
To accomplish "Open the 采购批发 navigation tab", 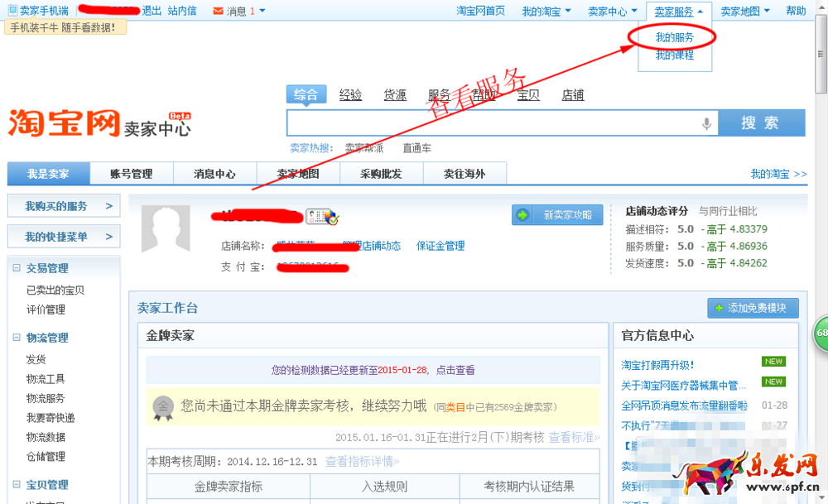I will pos(381,174).
